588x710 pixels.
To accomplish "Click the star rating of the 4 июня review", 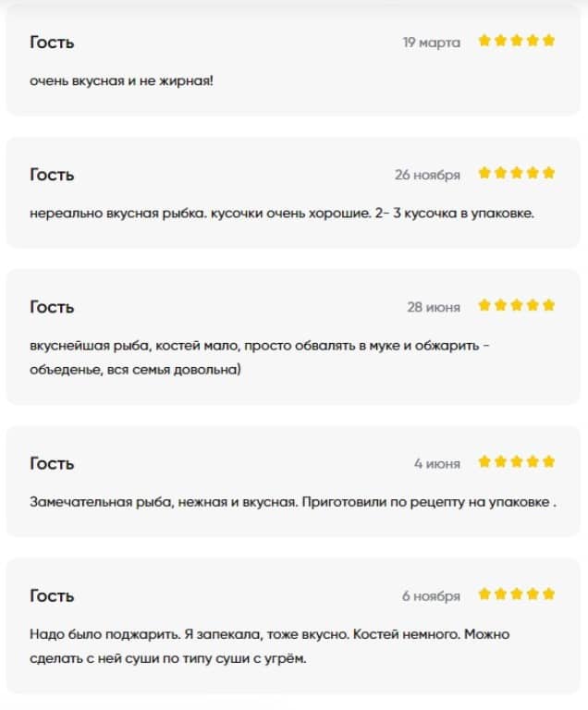I will click(x=516, y=461).
